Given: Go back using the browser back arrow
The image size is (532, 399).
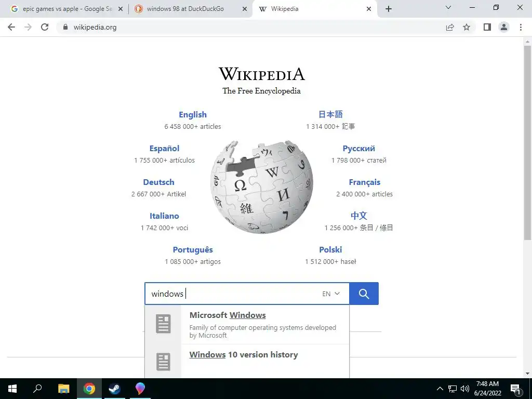Looking at the screenshot, I should tap(11, 27).
